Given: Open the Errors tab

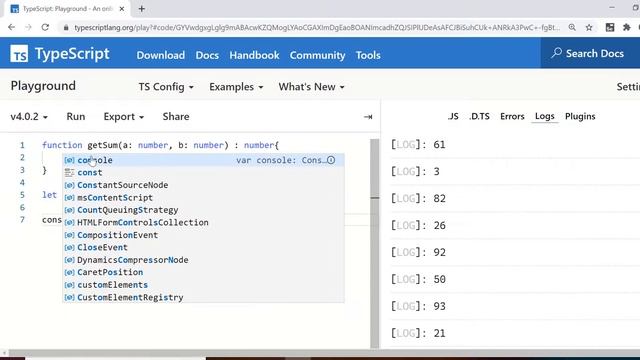Looking at the screenshot, I should pos(512,116).
